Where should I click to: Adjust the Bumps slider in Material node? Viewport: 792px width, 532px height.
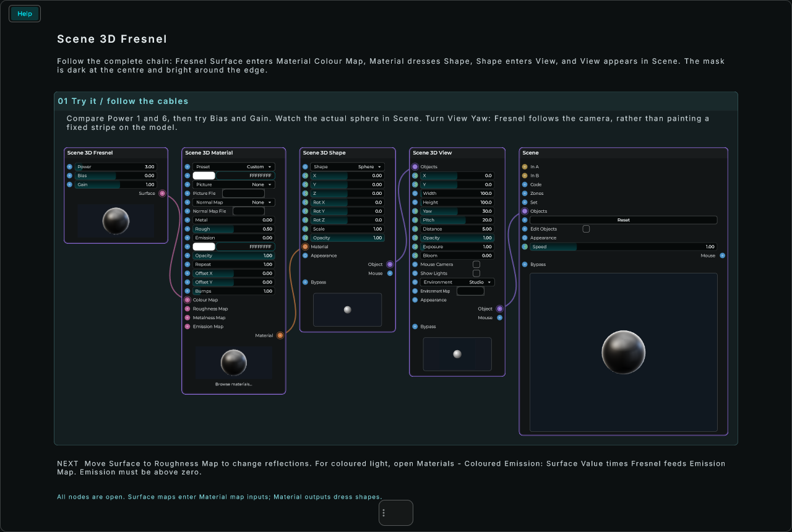tap(234, 291)
